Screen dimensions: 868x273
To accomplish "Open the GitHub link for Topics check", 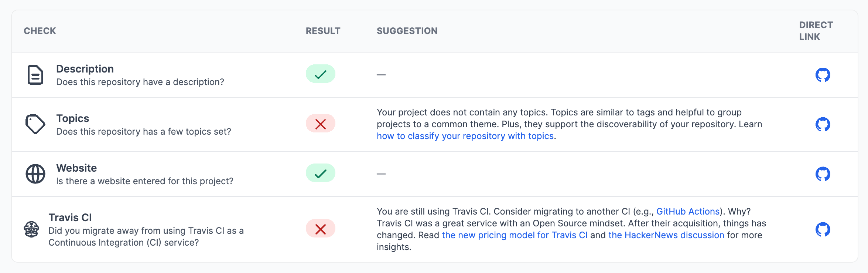I will coord(823,124).
